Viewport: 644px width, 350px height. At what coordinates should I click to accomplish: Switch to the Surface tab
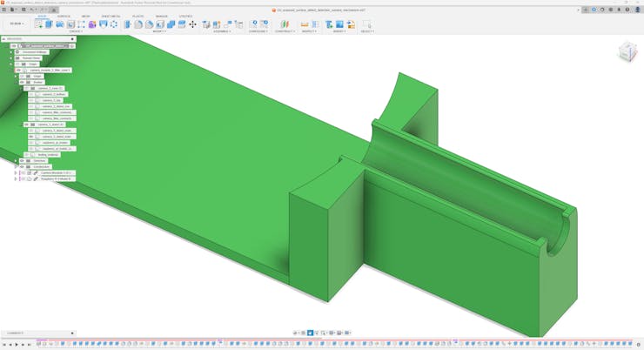64,16
